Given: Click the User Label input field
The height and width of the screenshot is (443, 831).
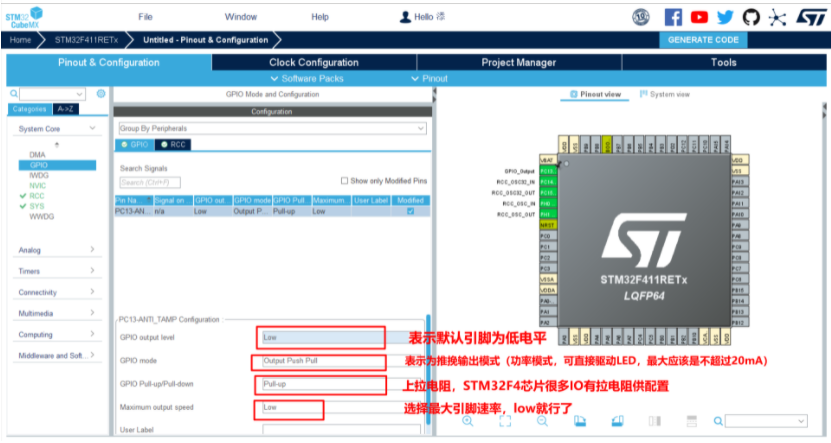Looking at the screenshot, I should tap(342, 430).
